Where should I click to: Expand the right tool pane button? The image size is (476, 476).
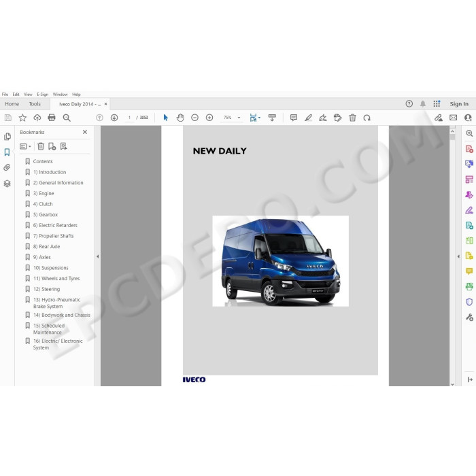click(470, 379)
